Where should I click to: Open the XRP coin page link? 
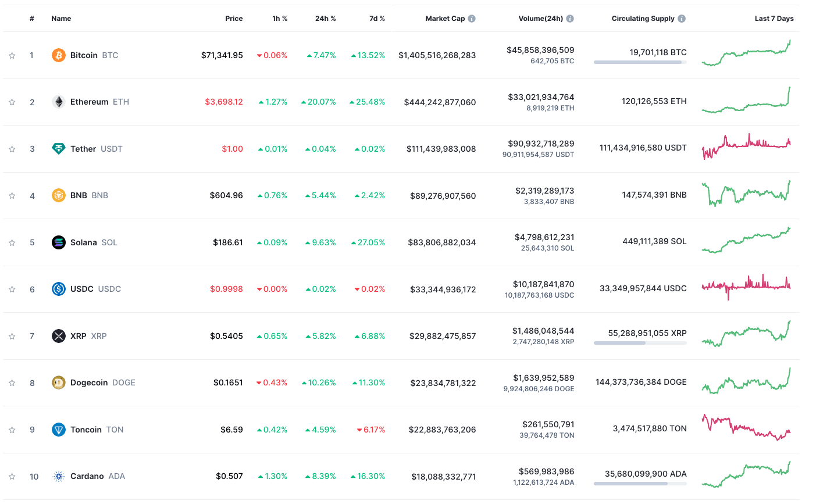[x=79, y=336]
